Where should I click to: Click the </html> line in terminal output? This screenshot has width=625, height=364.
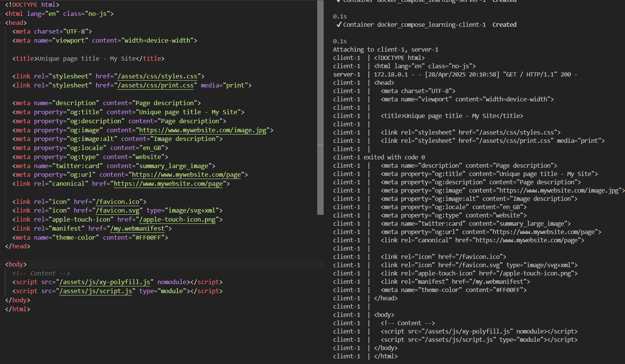[386, 356]
